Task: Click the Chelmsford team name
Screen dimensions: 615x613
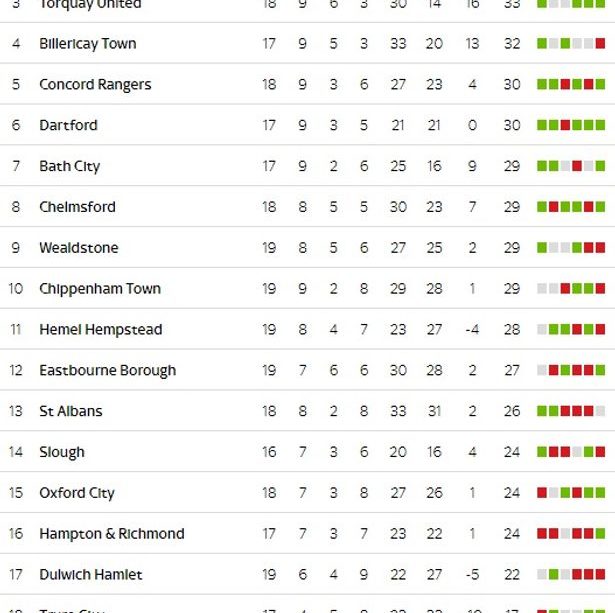Action: 77,207
